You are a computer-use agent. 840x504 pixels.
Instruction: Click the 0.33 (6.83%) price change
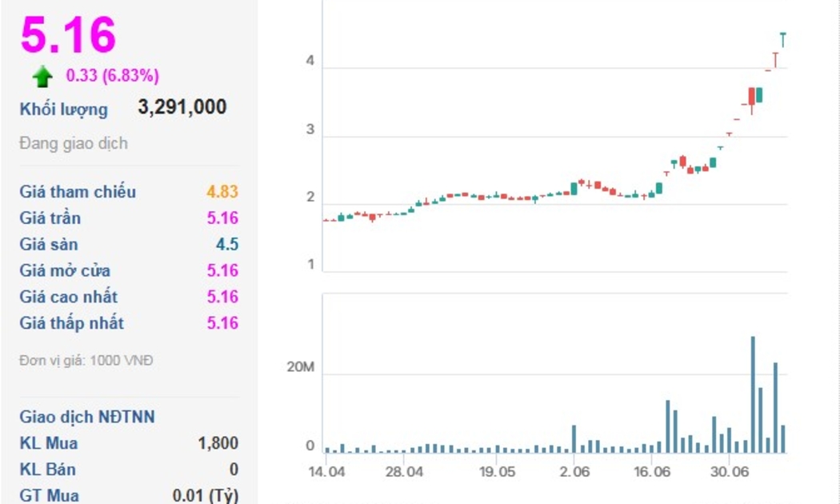[x=112, y=76]
